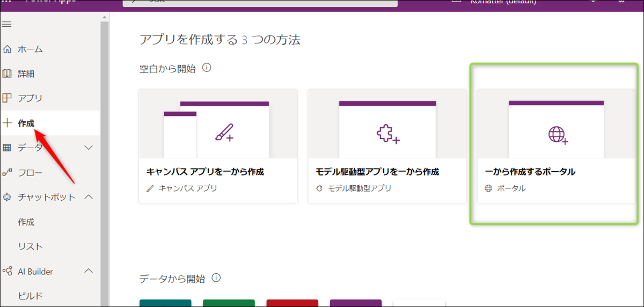The width and height of the screenshot is (644, 307).
Task: Click the データから開始 label
Action: pyautogui.click(x=172, y=279)
